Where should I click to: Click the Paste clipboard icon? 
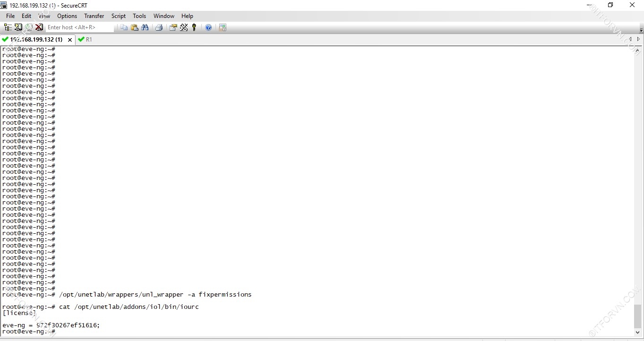[x=135, y=27]
